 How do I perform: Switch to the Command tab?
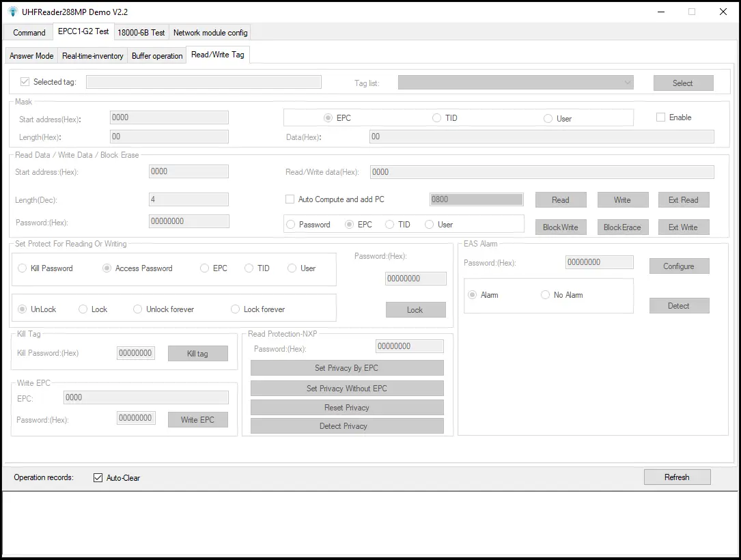[29, 32]
